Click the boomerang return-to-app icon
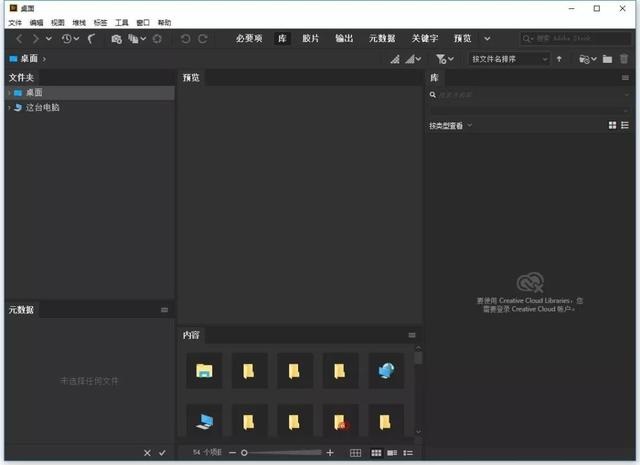The image size is (640, 465). coord(91,39)
